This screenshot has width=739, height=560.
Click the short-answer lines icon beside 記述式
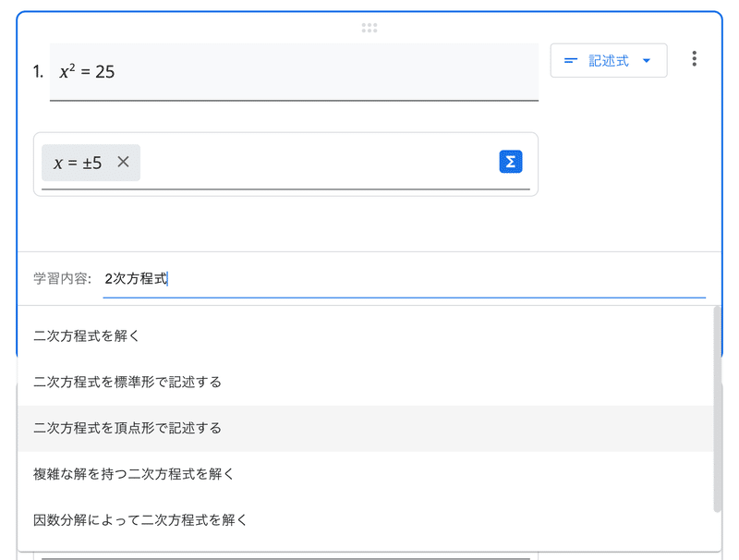pos(571,61)
